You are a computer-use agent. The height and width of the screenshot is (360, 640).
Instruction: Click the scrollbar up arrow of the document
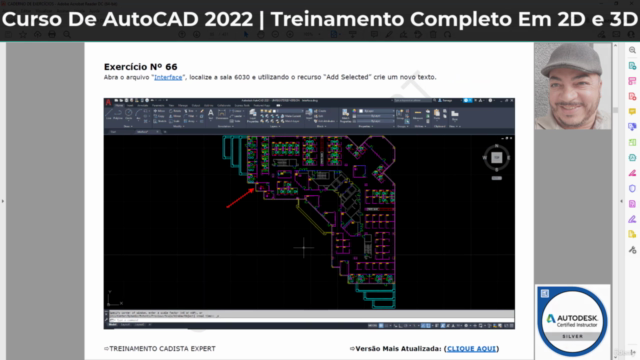pyautogui.click(x=616, y=46)
